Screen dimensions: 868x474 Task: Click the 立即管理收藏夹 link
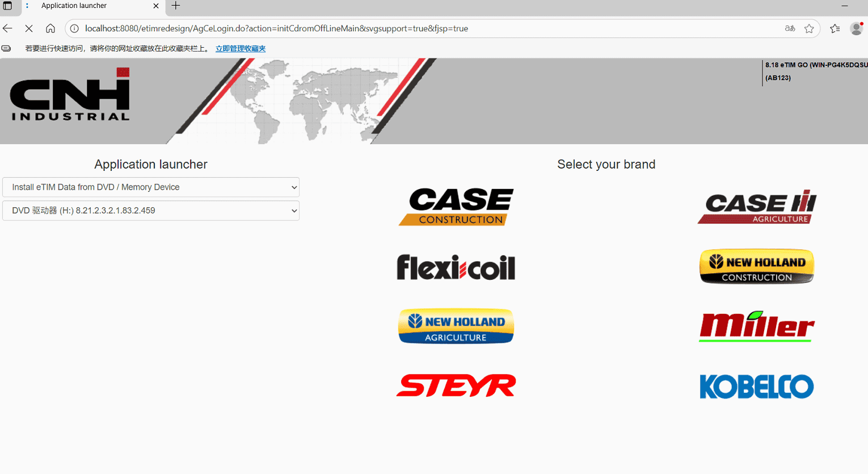point(241,49)
